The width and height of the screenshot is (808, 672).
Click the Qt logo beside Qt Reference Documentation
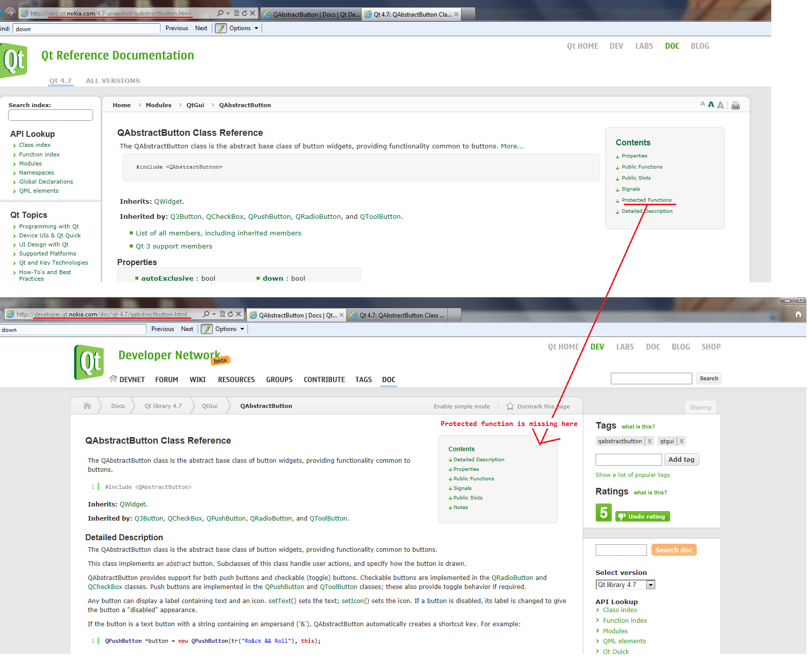pos(14,60)
